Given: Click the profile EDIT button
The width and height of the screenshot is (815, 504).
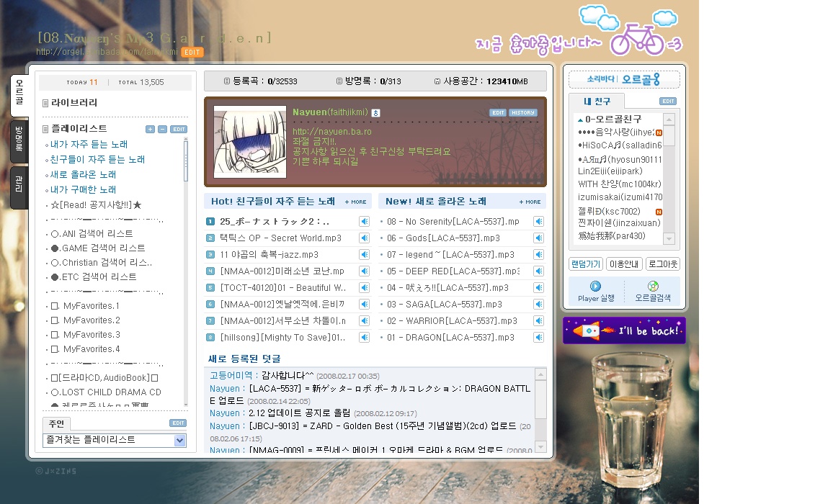Looking at the screenshot, I should [498, 113].
